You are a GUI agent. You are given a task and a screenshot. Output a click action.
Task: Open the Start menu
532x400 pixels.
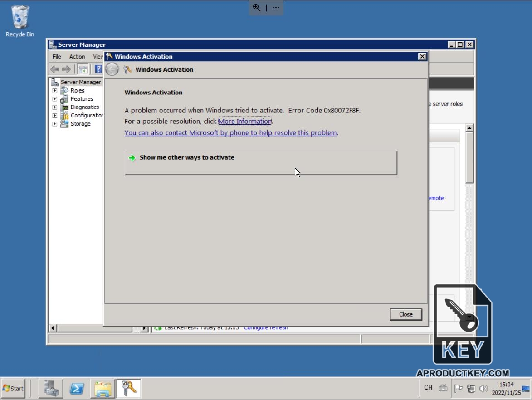coord(13,389)
